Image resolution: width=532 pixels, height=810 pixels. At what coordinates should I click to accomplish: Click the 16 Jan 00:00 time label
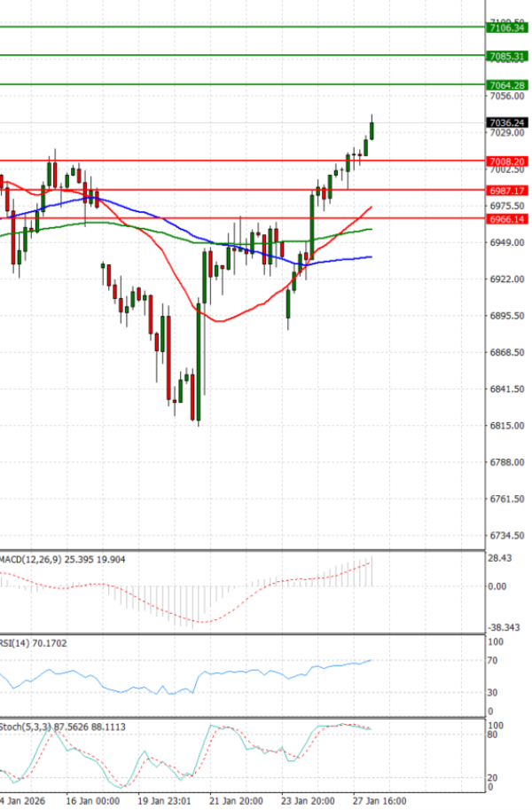[x=95, y=800]
